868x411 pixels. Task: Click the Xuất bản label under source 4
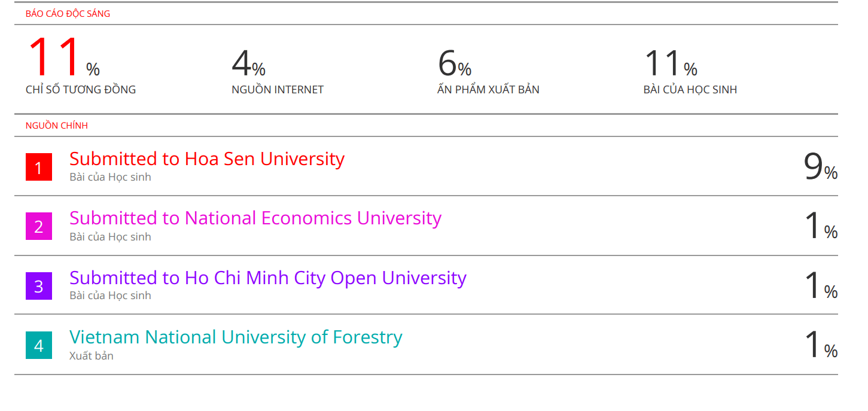[92, 356]
